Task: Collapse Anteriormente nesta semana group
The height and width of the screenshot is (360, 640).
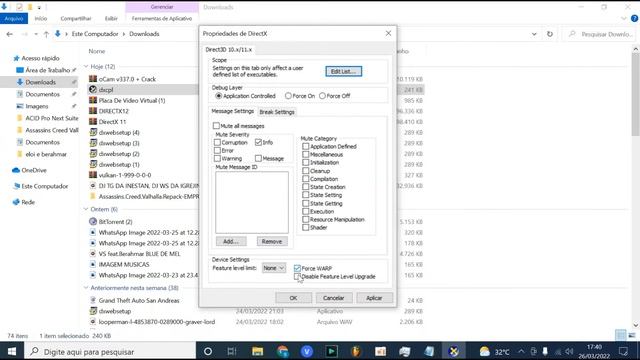Action: pyautogui.click(x=86, y=288)
